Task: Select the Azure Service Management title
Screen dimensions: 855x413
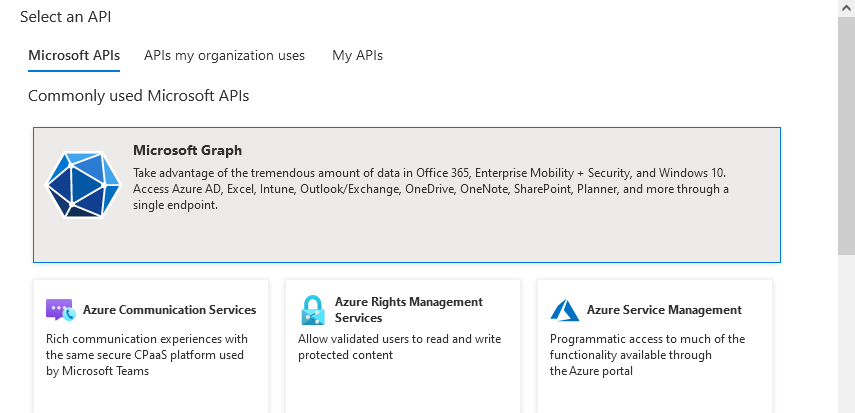Action: point(664,310)
